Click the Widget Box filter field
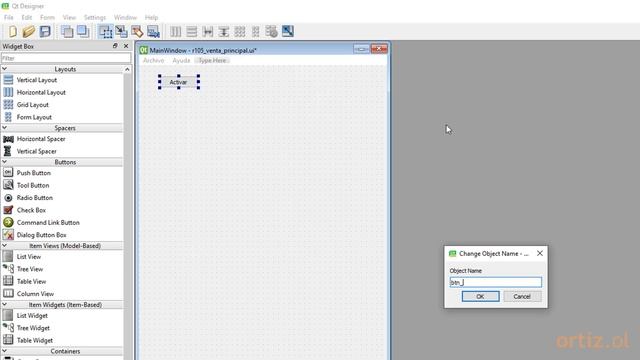The width and height of the screenshot is (640, 360). tap(66, 58)
